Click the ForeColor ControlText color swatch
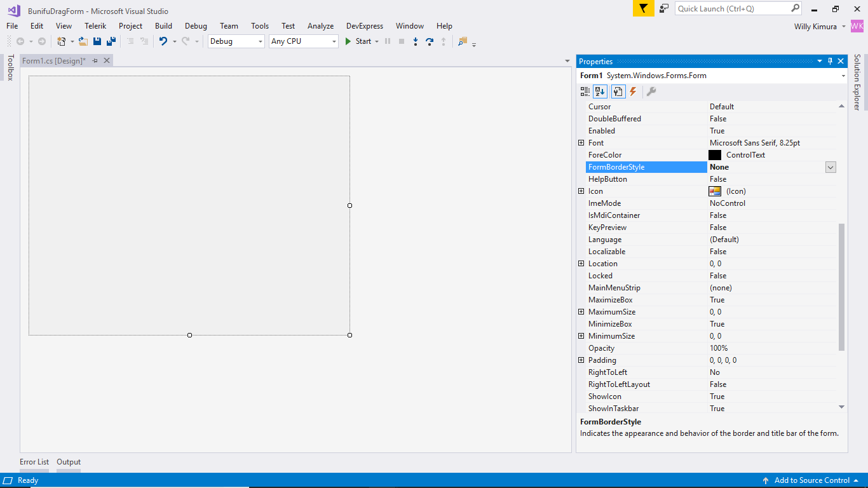 [x=715, y=154]
